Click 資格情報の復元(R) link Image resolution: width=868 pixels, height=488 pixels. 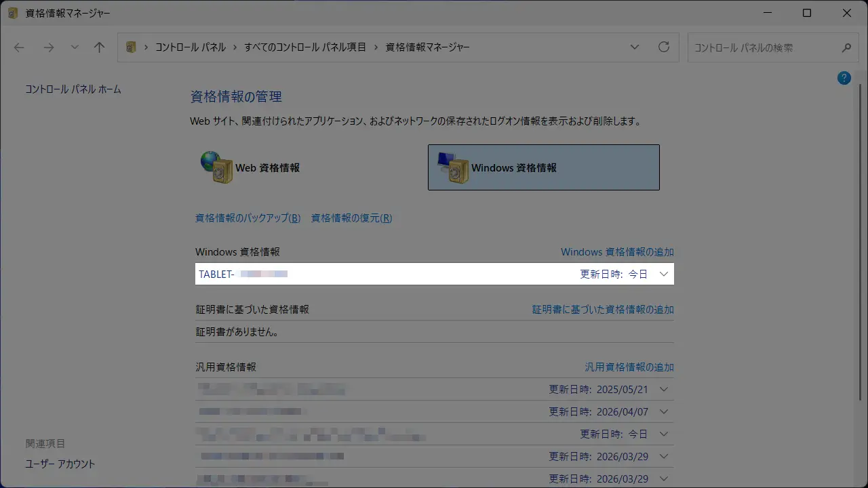click(351, 218)
